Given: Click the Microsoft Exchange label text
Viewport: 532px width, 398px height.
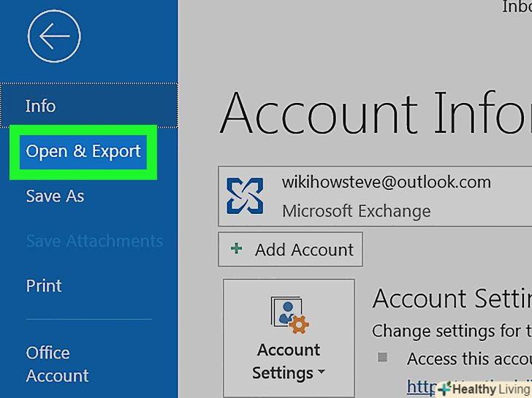Looking at the screenshot, I should click(357, 211).
